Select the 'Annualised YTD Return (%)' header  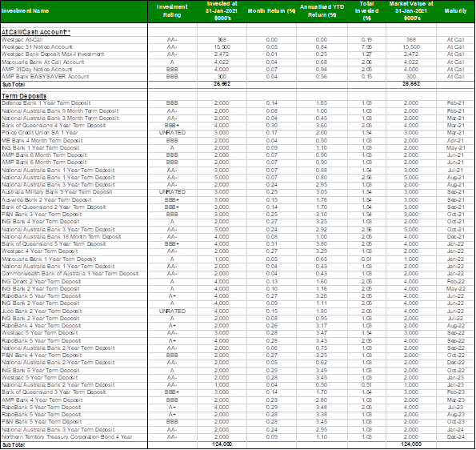tap(322, 11)
